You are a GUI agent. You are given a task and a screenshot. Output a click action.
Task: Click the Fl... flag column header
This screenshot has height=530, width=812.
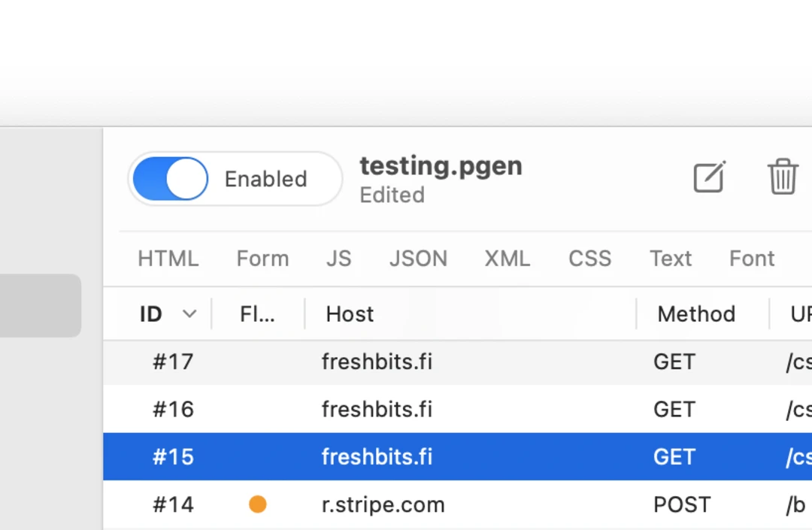coord(257,314)
